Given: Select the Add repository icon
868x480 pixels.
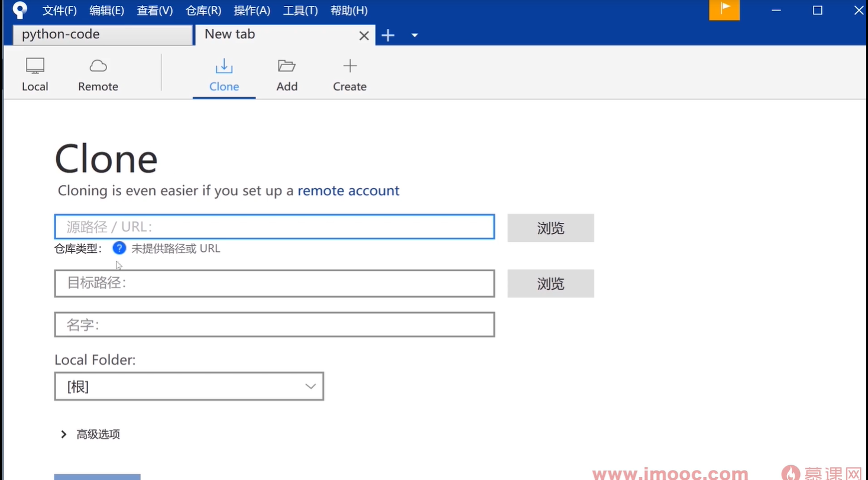Looking at the screenshot, I should pyautogui.click(x=287, y=74).
